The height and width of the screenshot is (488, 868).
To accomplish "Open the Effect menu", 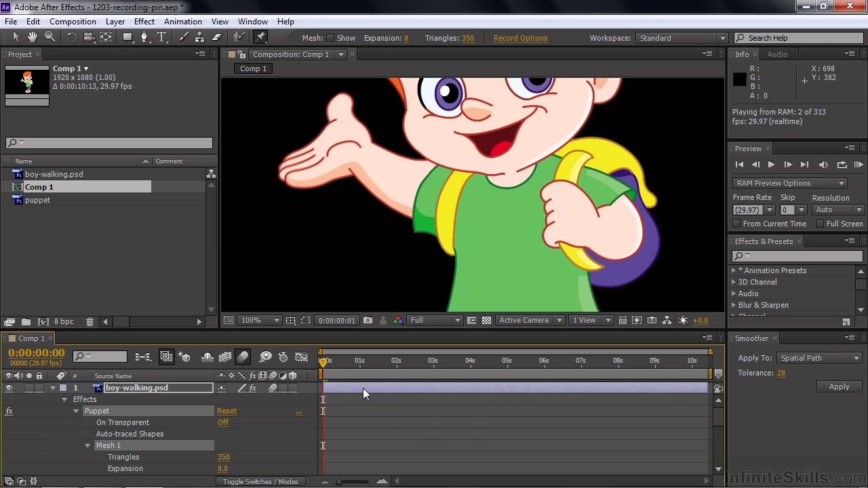I will pos(144,22).
